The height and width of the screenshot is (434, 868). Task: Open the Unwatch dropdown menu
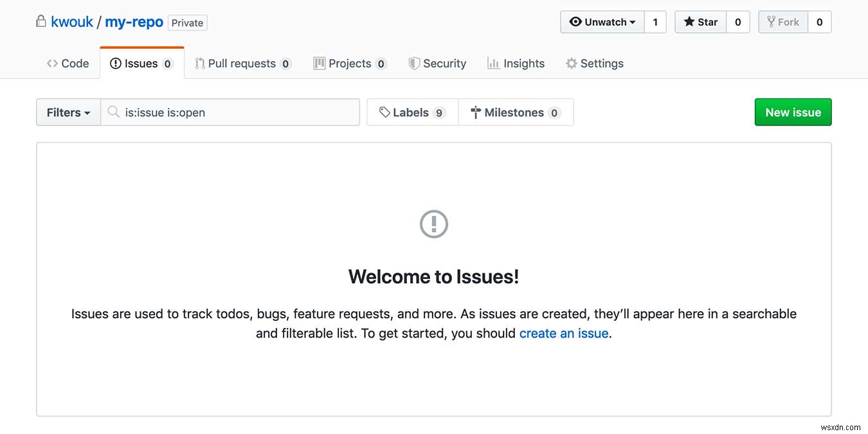(x=601, y=21)
